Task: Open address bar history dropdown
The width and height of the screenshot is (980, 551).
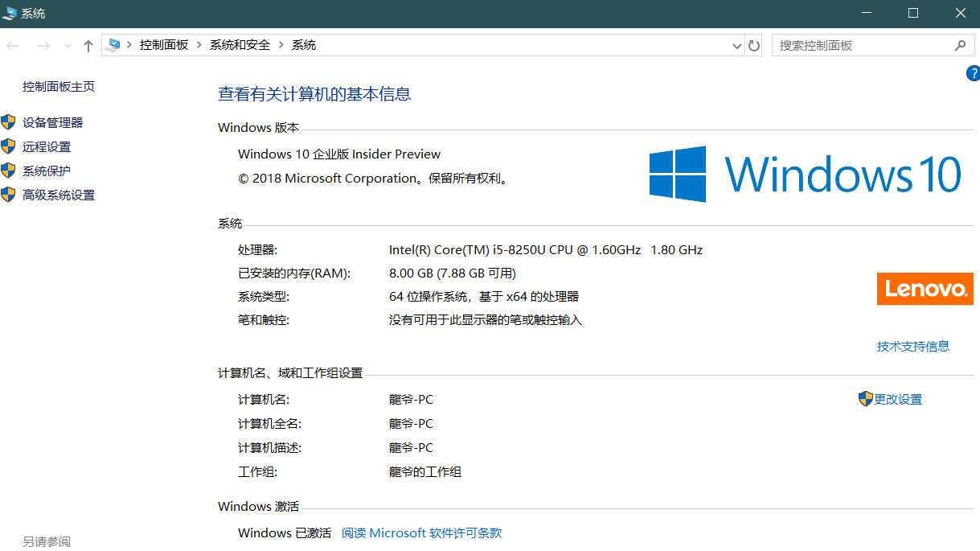Action: (x=737, y=46)
